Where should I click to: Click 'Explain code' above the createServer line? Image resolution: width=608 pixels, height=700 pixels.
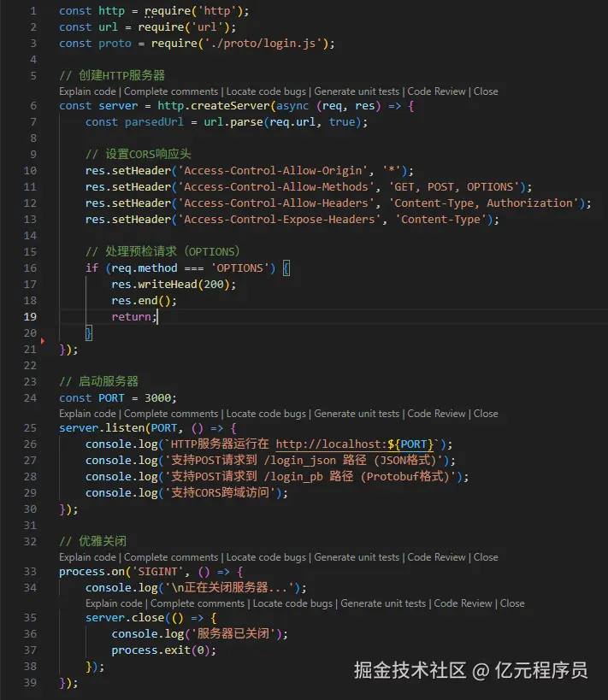coord(87,91)
